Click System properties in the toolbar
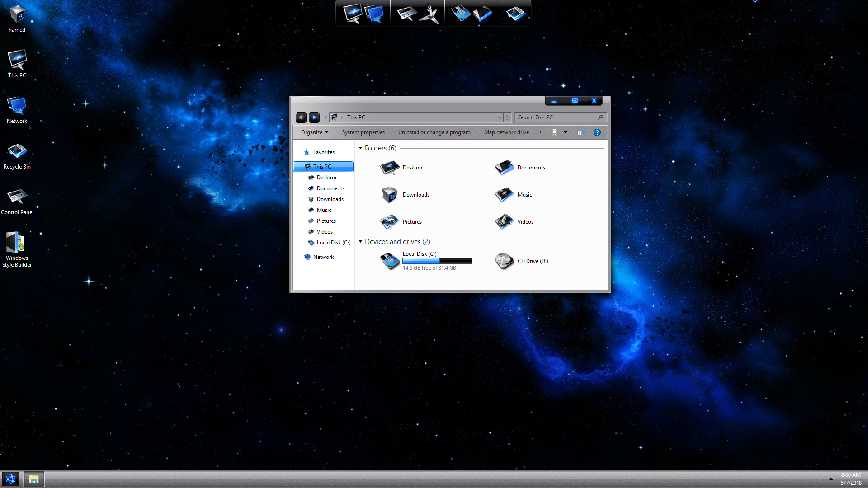Image resolution: width=868 pixels, height=488 pixels. pos(363,132)
